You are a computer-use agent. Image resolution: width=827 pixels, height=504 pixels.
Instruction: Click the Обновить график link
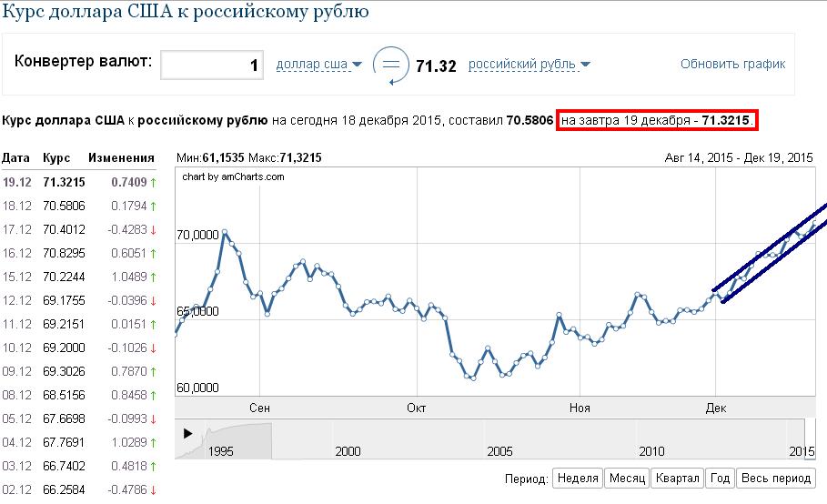point(732,64)
